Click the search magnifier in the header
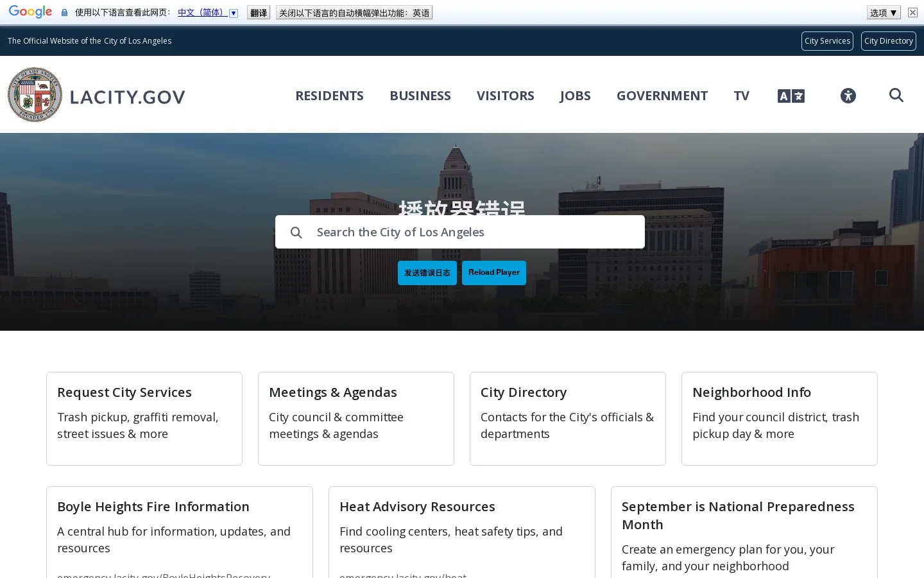The image size is (924, 578). click(896, 95)
